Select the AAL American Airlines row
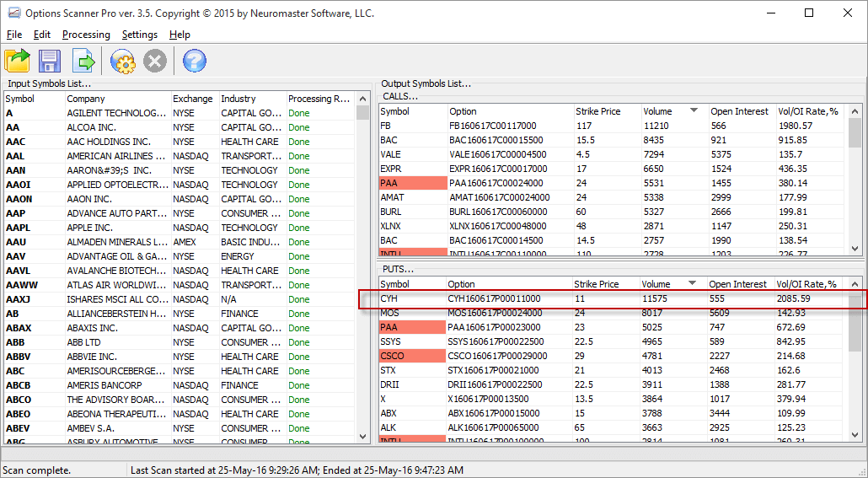Screen dimensions: 868x478 point(179,156)
